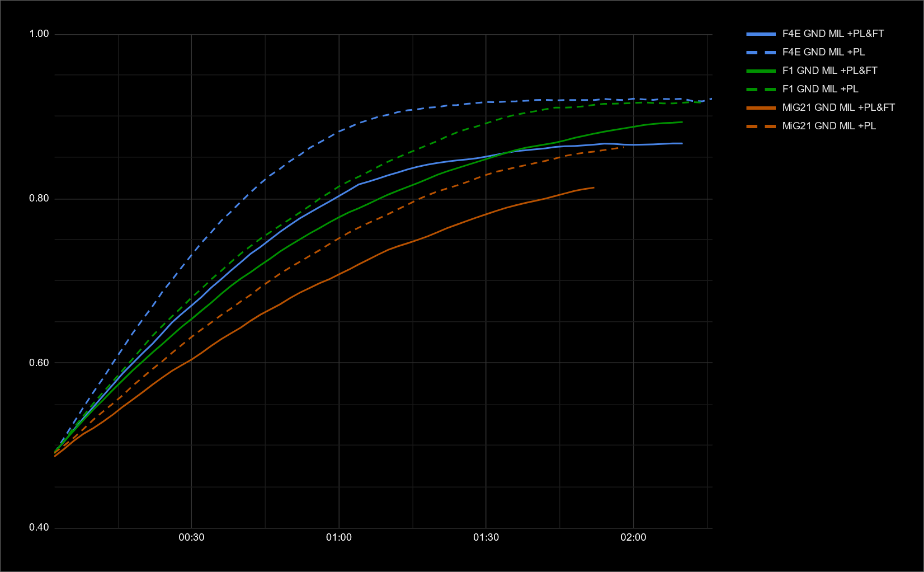Select the 0.80 vertical axis label
Image resolution: width=924 pixels, height=572 pixels.
coord(39,199)
